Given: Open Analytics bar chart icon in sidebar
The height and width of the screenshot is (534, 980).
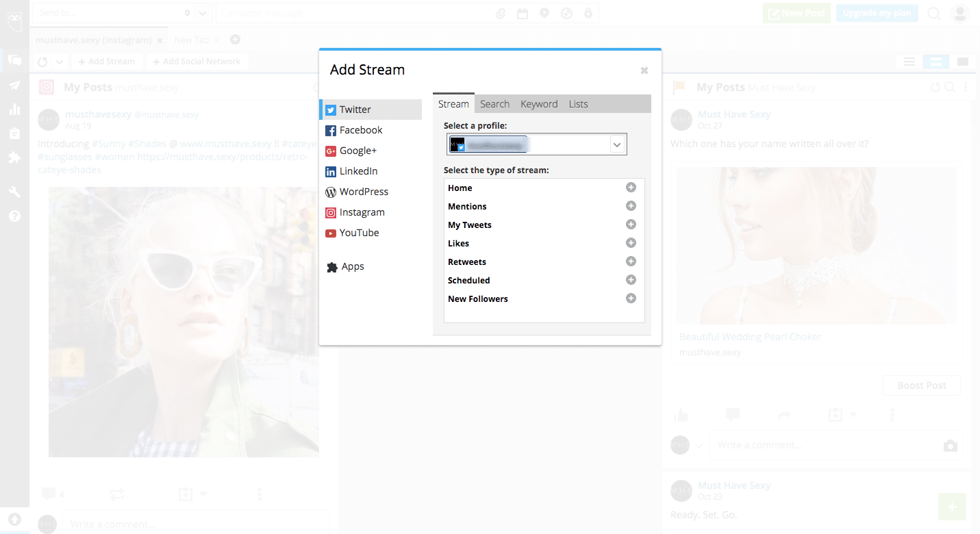Looking at the screenshot, I should tap(14, 109).
